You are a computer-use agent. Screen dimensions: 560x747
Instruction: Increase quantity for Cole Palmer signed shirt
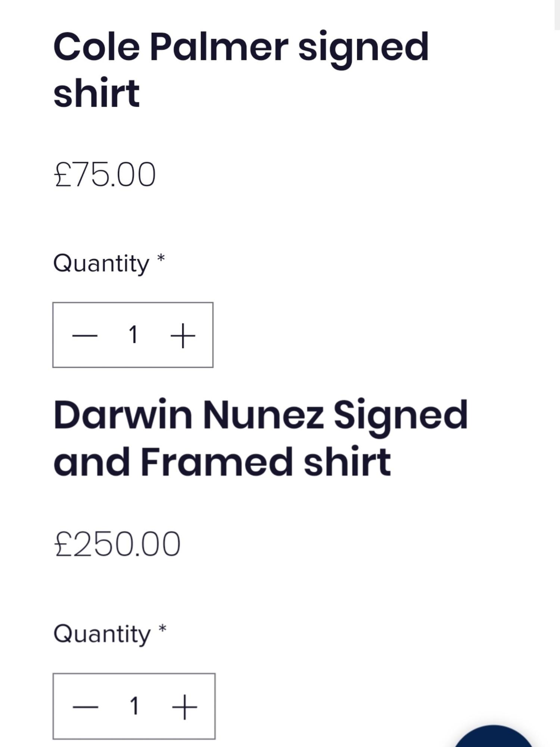coord(183,335)
